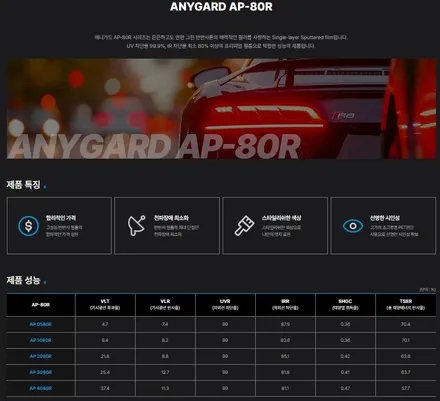The height and width of the screenshot is (401, 440).
Task: Click the TSER column header
Action: click(x=406, y=304)
